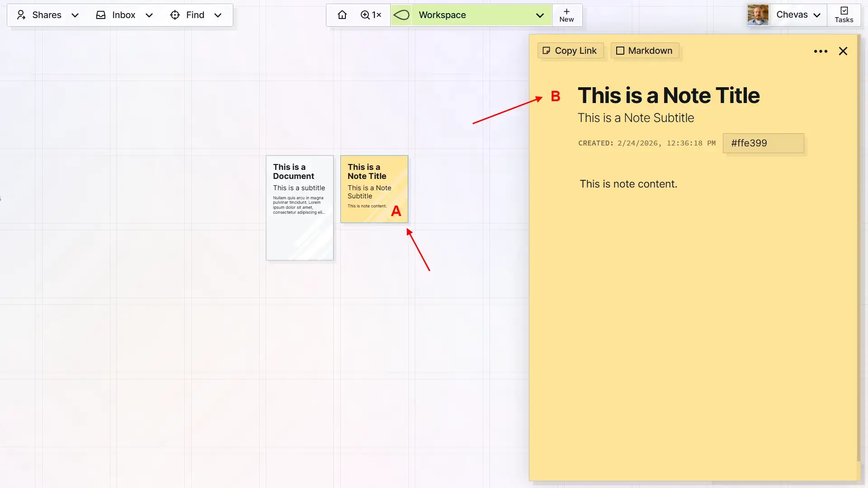This screenshot has height=488, width=868.
Task: Click the Inbox tray icon
Action: (100, 15)
